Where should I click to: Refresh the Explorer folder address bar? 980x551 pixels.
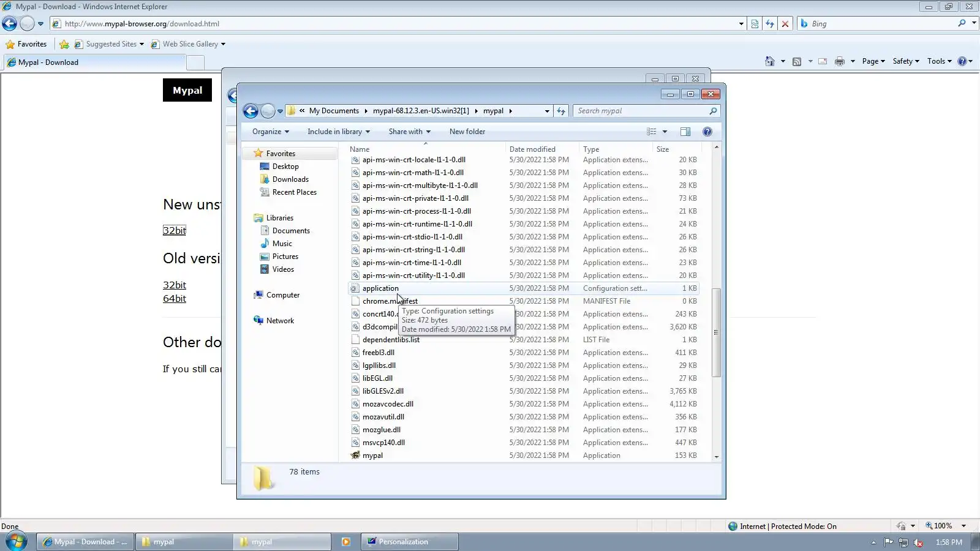[x=561, y=111]
